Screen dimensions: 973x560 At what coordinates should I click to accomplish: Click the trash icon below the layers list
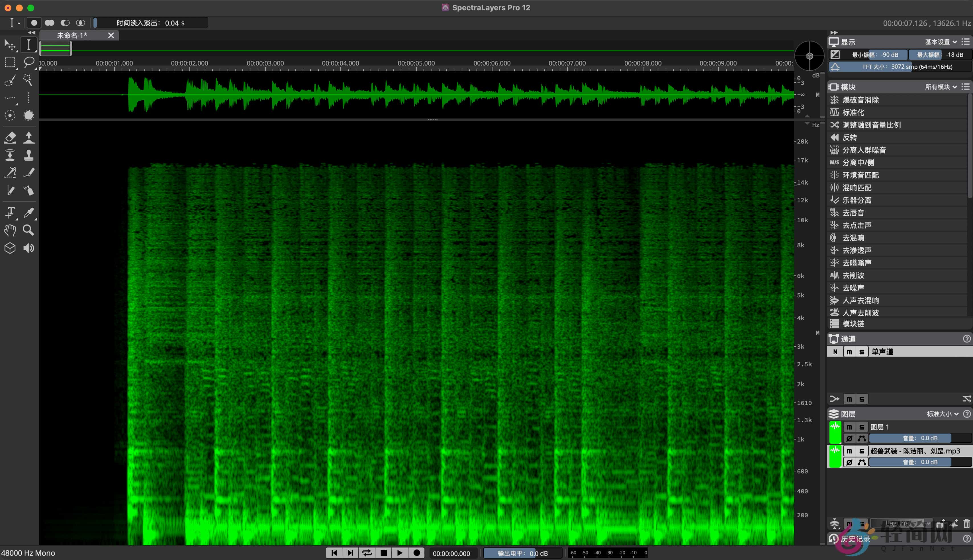[x=966, y=524]
